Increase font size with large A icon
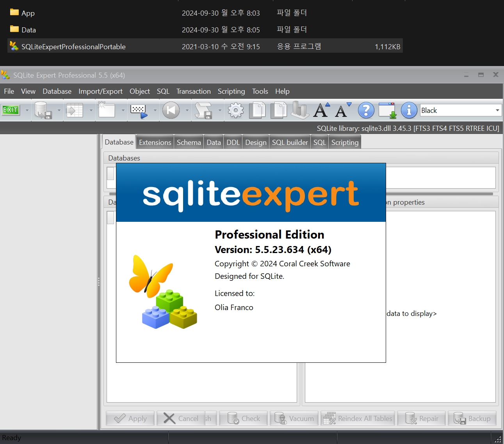 pos(322,110)
